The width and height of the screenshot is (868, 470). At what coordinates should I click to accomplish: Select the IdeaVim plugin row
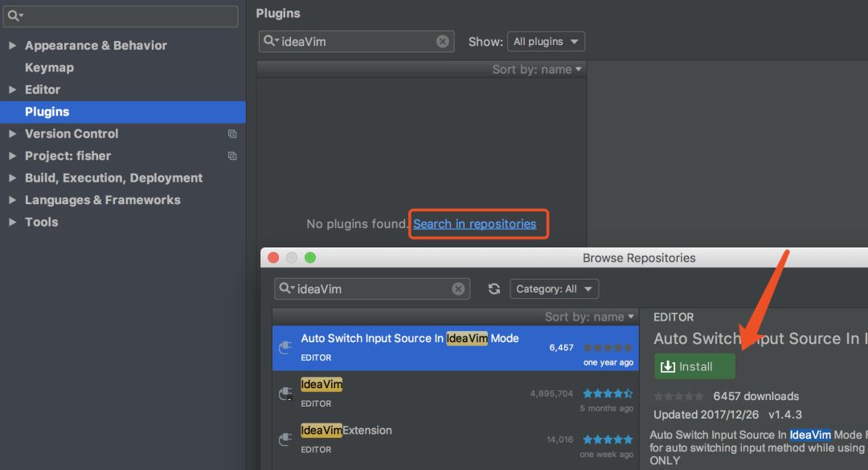[456, 394]
